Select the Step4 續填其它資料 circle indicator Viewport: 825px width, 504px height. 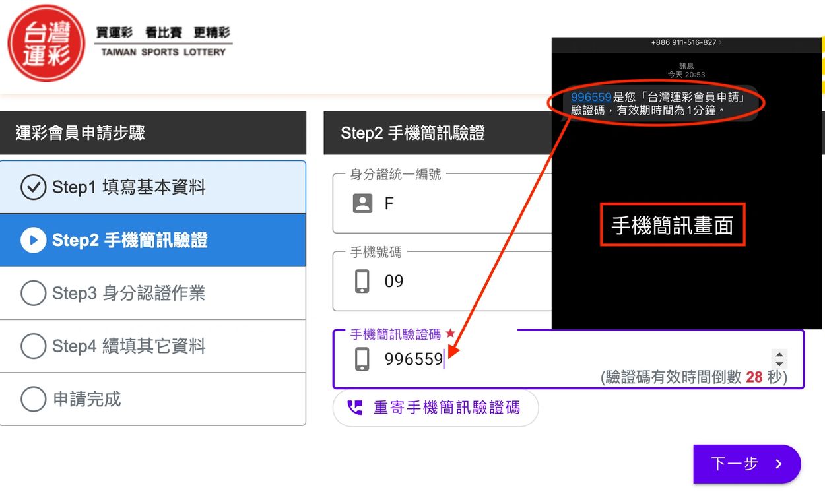(x=33, y=346)
